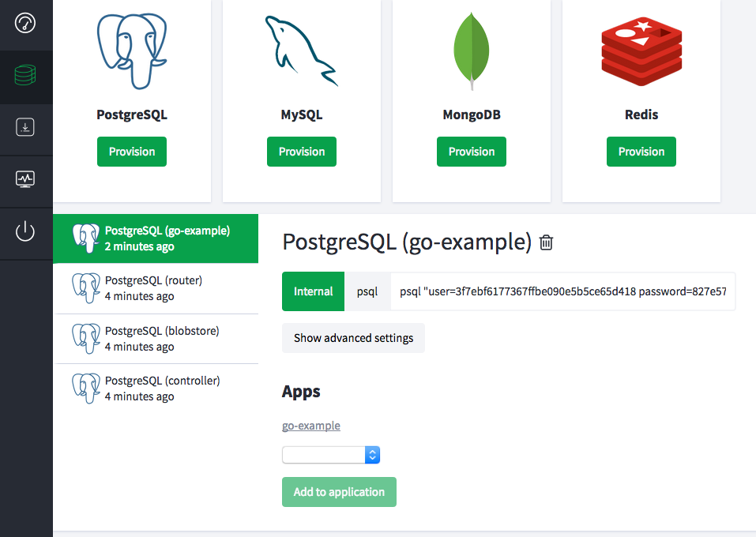Click '4 minutes ago' under PostgreSQL (blobstore)
This screenshot has width=756, height=537.
click(x=139, y=347)
